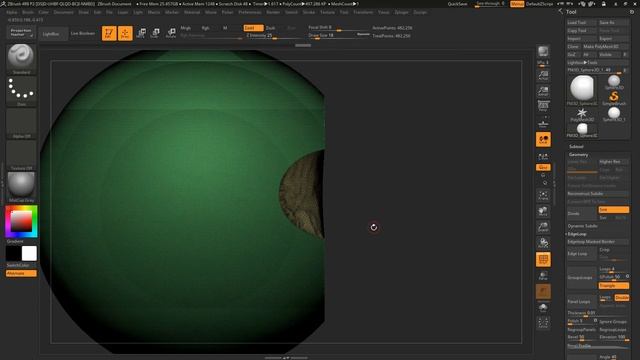Select the PolyMesh3D star tool thumbnail

[x=582, y=115]
